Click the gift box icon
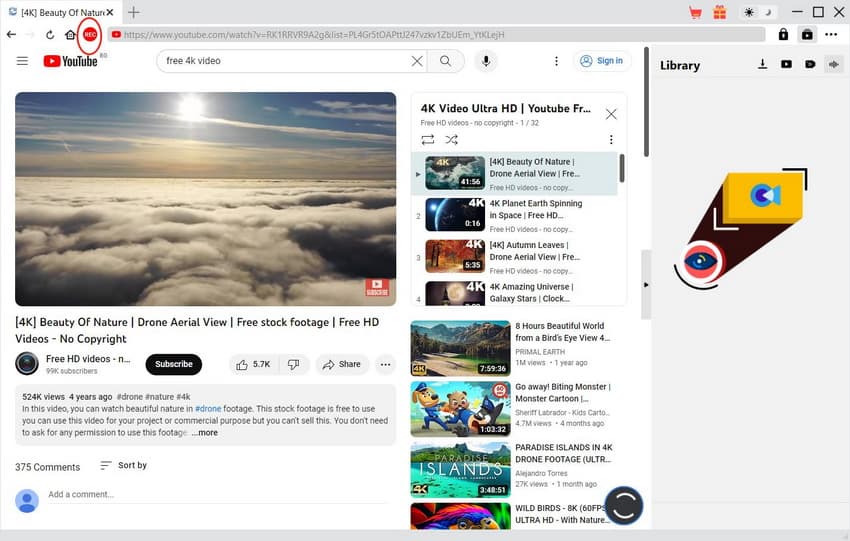Image resolution: width=850 pixels, height=541 pixels. (x=719, y=12)
